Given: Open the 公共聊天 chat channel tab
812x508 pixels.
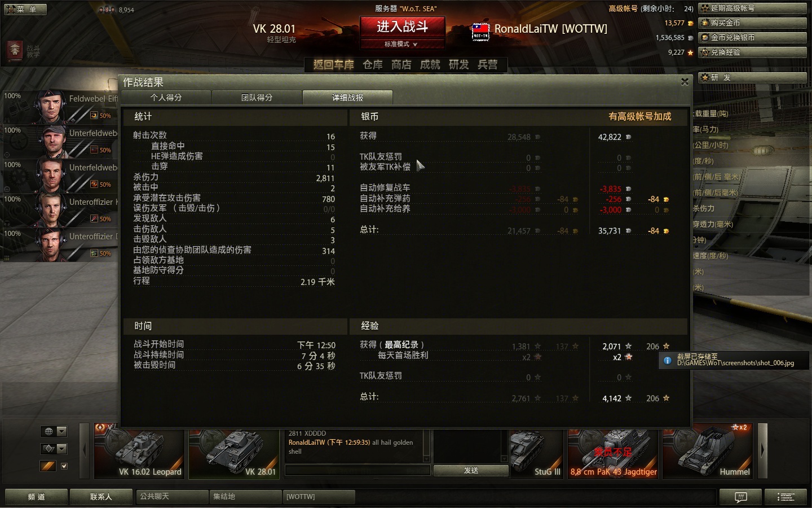Looking at the screenshot, I should point(172,497).
